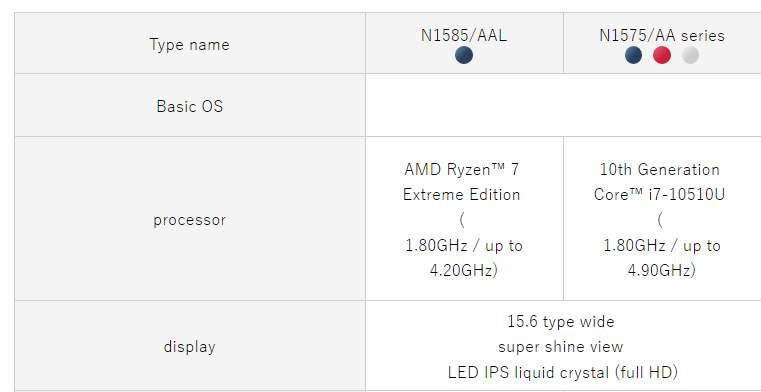761x392 pixels.
Task: Choose the red swatch under N1575/AA series
Action: click(662, 55)
